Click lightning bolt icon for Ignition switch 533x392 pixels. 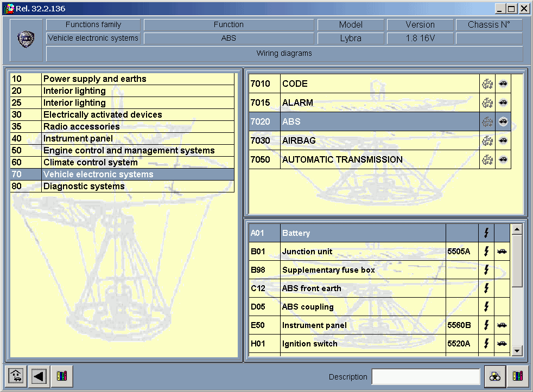[486, 344]
